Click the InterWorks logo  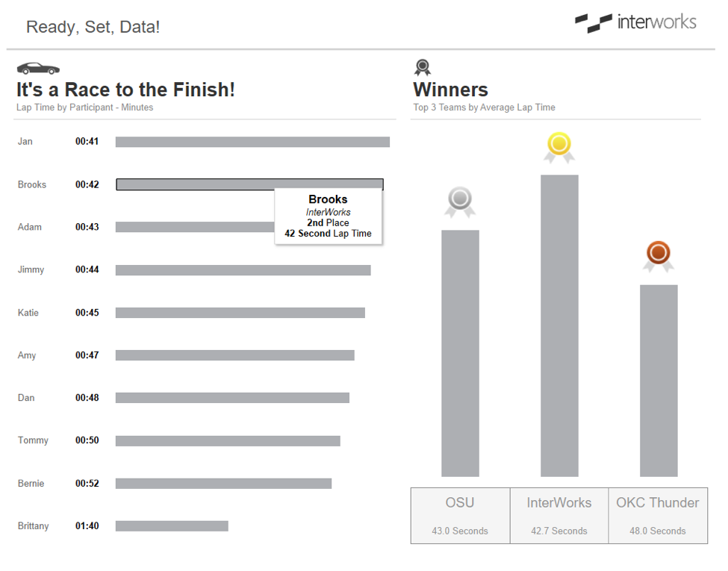[635, 22]
